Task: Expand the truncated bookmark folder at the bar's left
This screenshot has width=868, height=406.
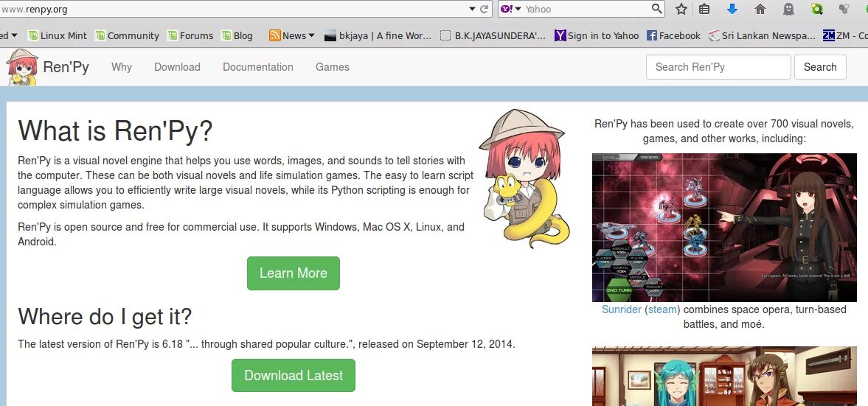Action: [9, 35]
